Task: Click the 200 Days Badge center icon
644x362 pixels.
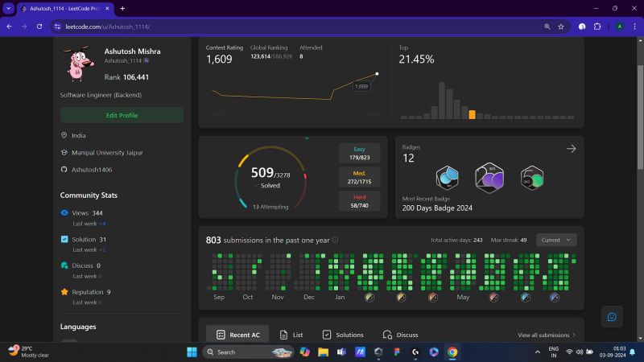Action: [x=489, y=178]
